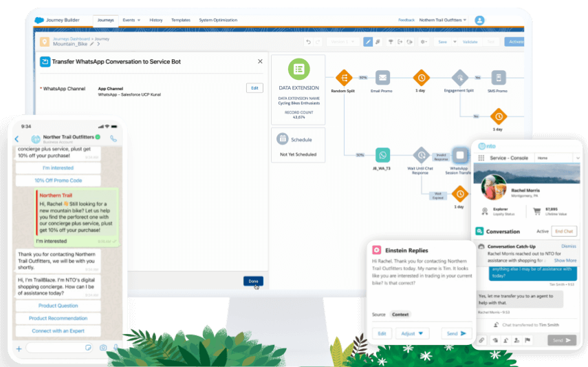Tap the top I'm interested quick reply
This screenshot has height=367, width=588.
click(58, 168)
